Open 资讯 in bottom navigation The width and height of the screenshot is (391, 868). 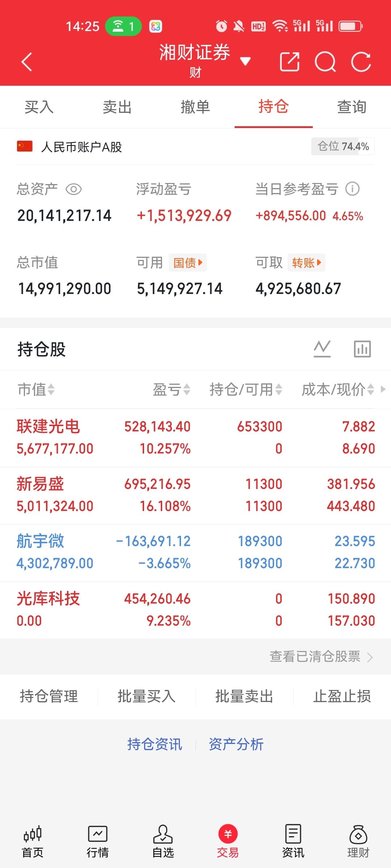[293, 842]
